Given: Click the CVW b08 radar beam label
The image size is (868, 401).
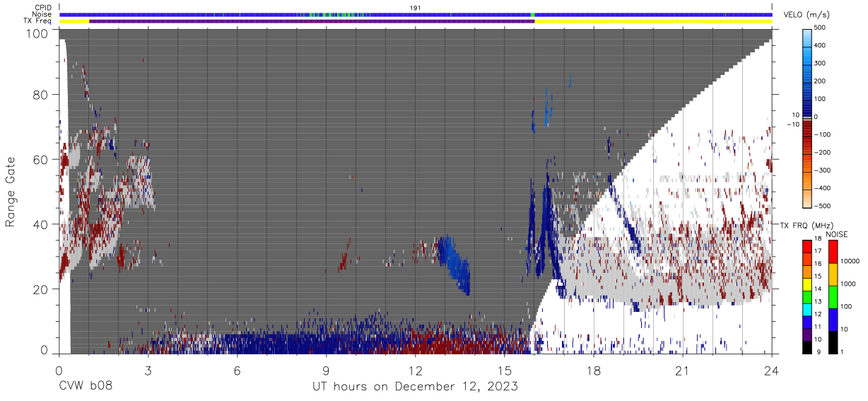Looking at the screenshot, I should (86, 387).
